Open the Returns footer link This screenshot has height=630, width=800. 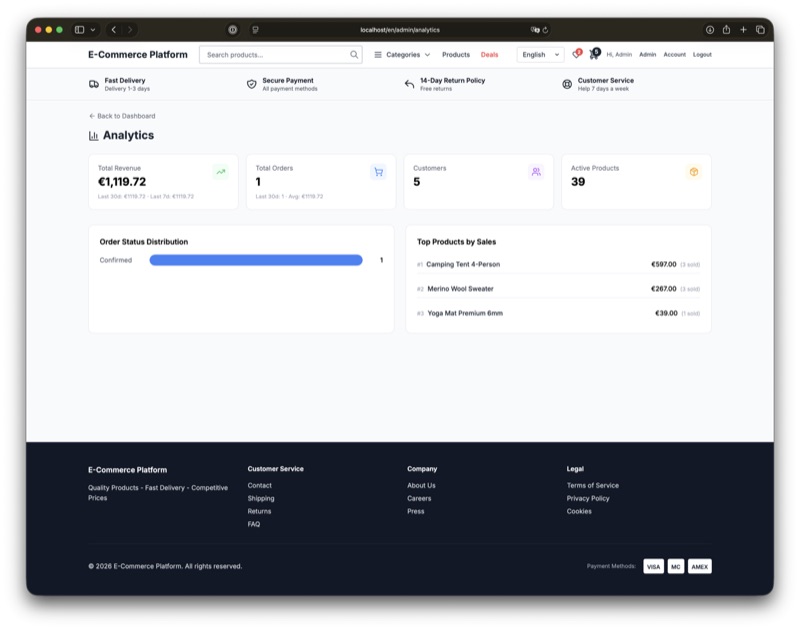tap(259, 511)
